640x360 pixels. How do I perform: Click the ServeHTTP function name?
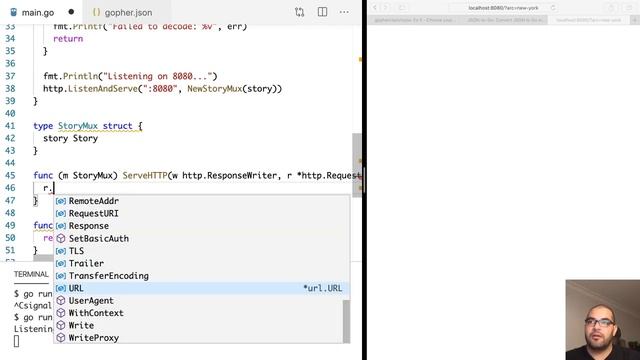pos(145,176)
